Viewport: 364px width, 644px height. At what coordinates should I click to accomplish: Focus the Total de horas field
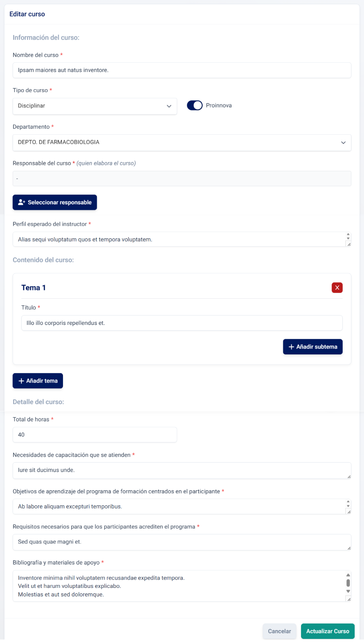95,435
